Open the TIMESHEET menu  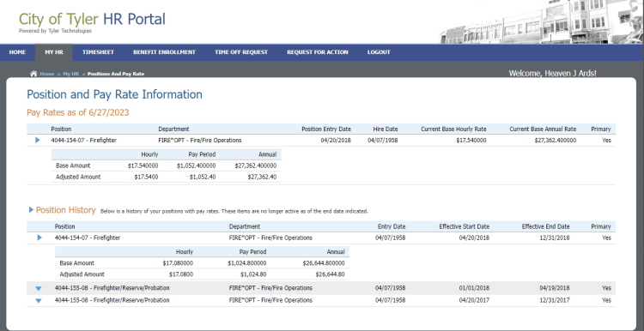click(x=98, y=52)
